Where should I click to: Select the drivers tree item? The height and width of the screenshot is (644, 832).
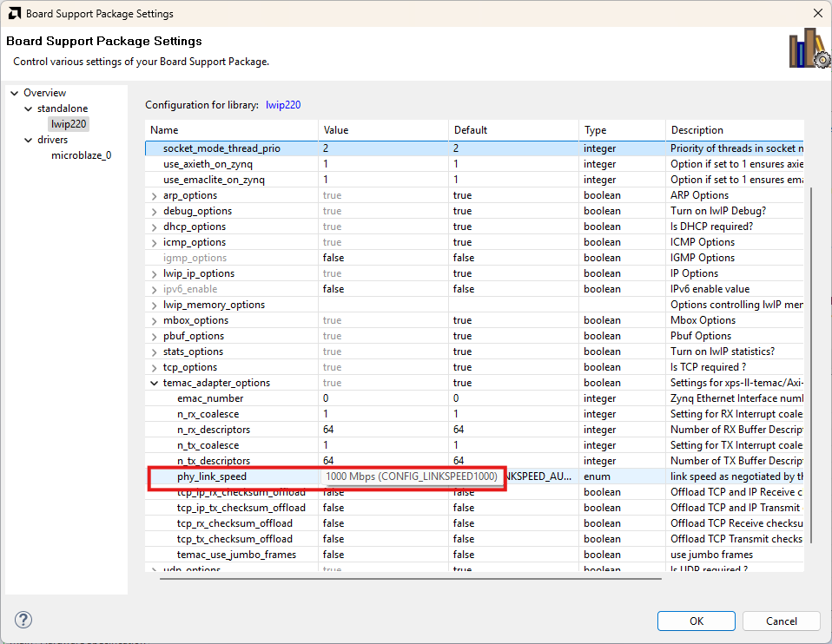point(52,140)
